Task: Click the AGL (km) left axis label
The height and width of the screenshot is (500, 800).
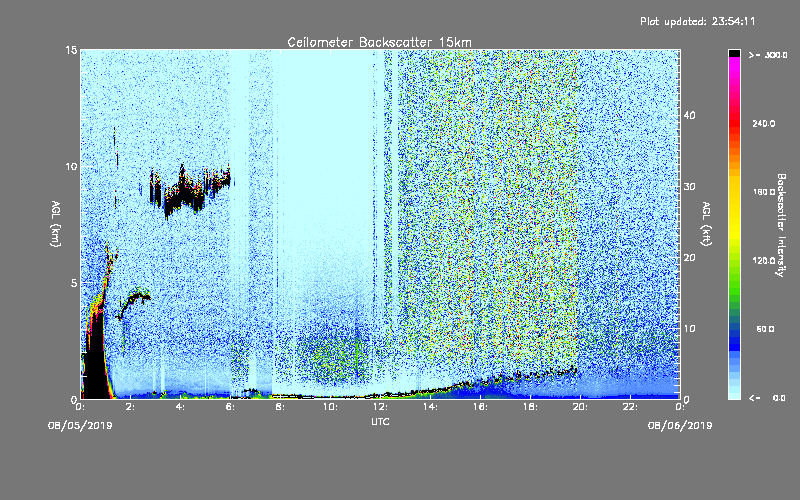Action: tap(56, 223)
